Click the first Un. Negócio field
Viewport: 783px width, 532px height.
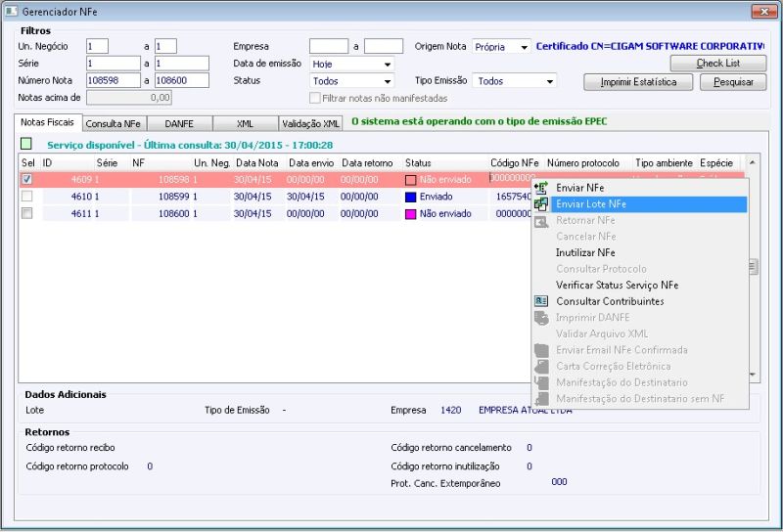click(97, 46)
